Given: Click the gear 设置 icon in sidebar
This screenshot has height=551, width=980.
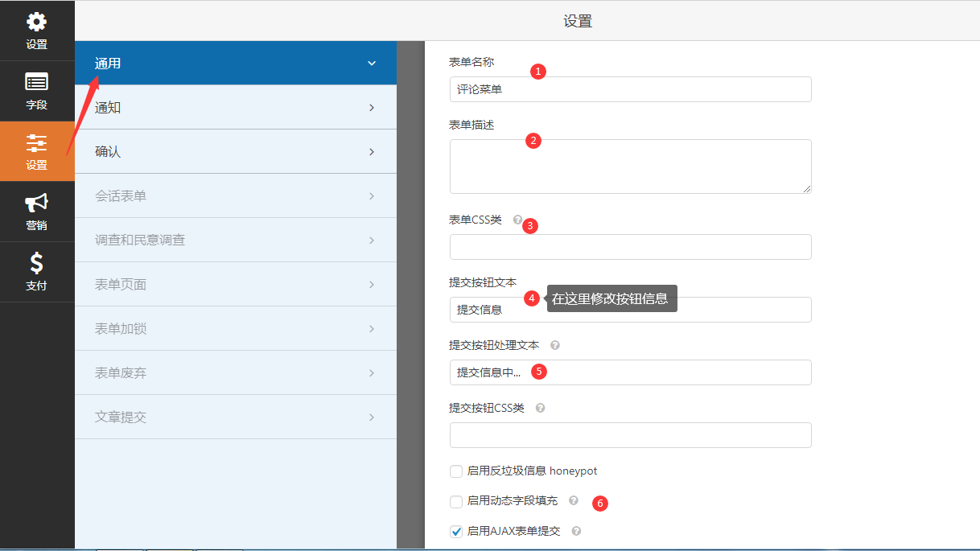Looking at the screenshot, I should click(x=37, y=23).
